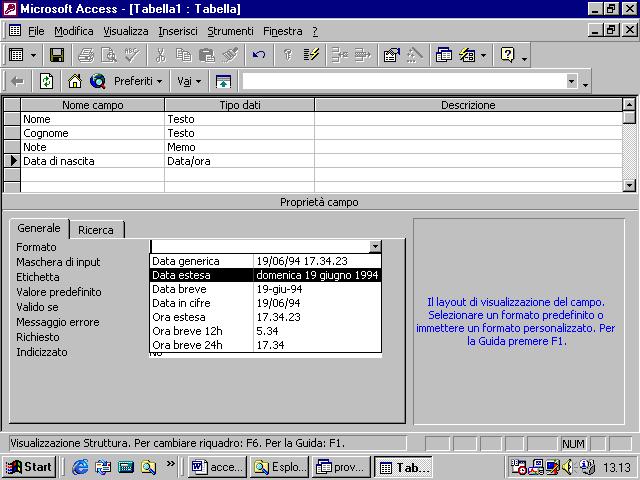Select the Data di nascita row selector
Image resolution: width=640 pixels, height=480 pixels.
coord(12,161)
